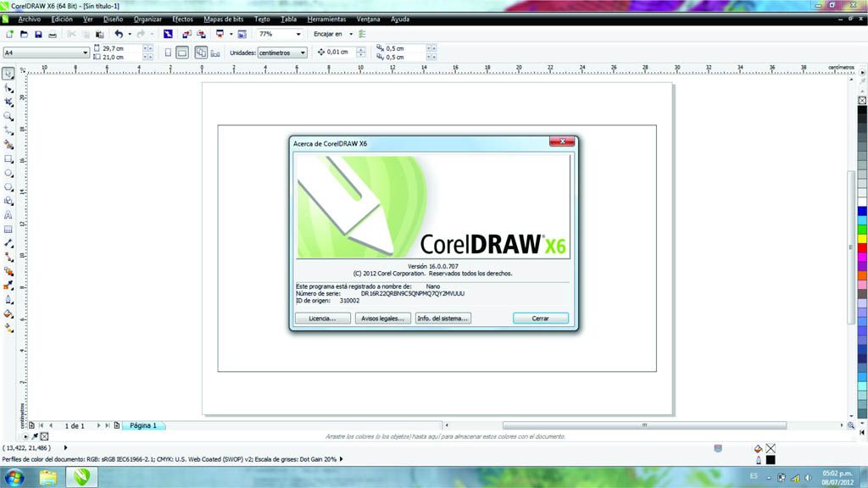Apply layout to current page only
The image size is (868, 488).
click(215, 53)
